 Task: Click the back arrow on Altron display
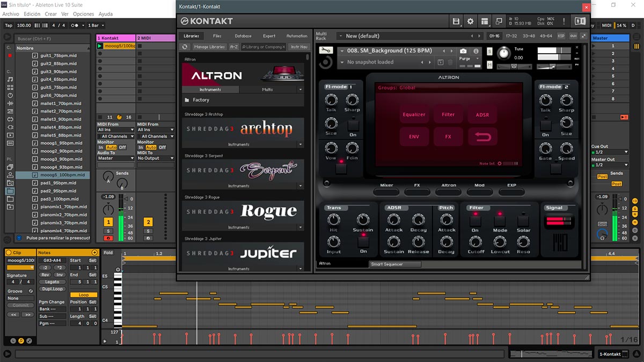482,137
